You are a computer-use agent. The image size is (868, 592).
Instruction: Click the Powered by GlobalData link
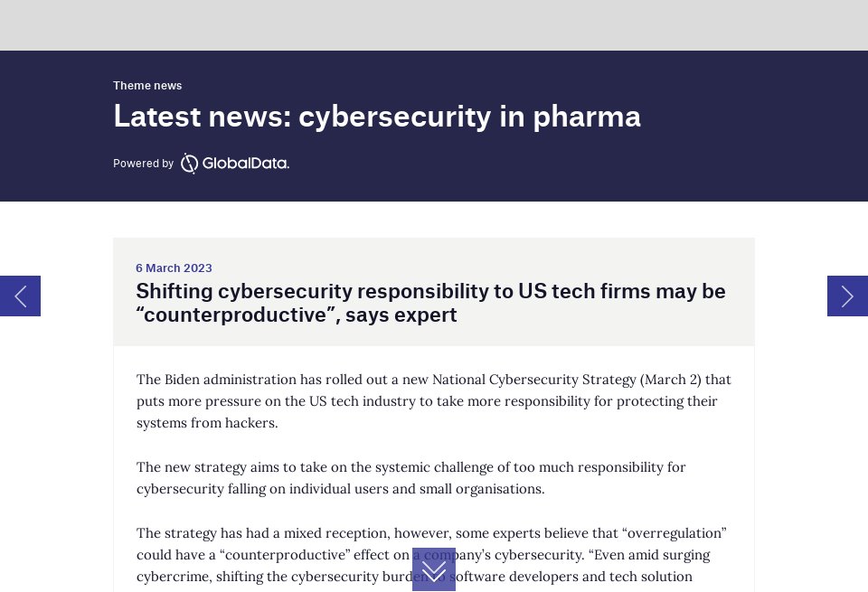[x=201, y=164]
